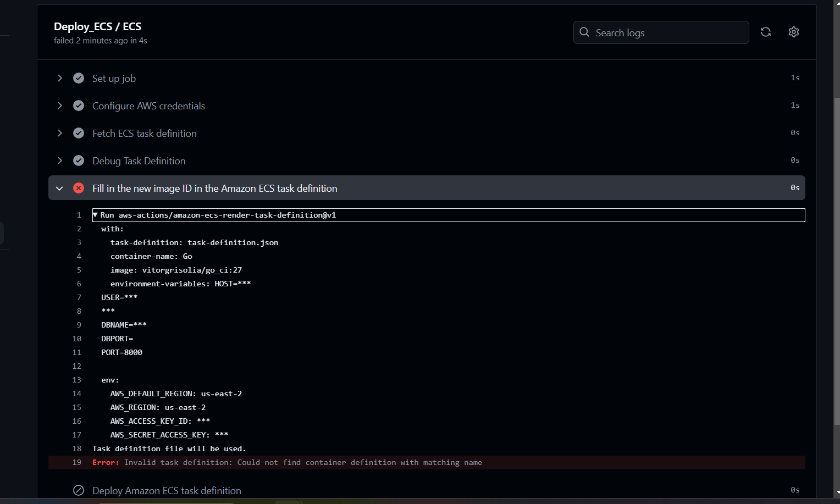The image size is (840, 504).
Task: Click the 0s duration of Fetch ECS task definition
Action: [795, 132]
